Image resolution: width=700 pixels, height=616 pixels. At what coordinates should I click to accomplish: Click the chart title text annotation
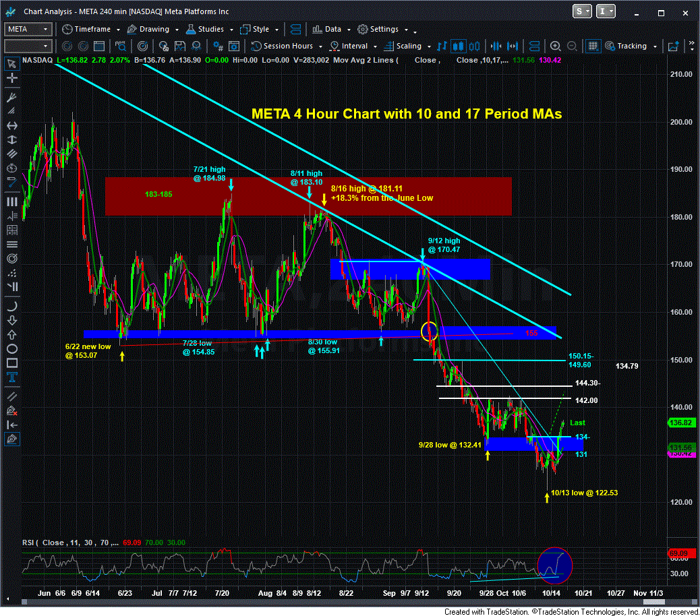point(406,114)
